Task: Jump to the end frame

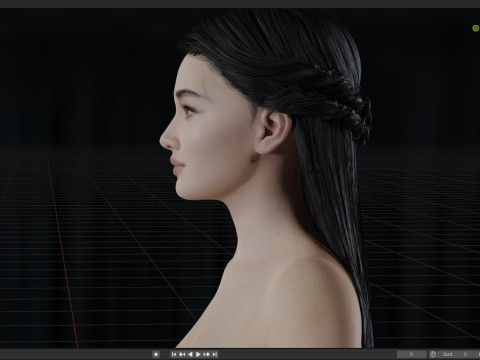Action: [214, 354]
